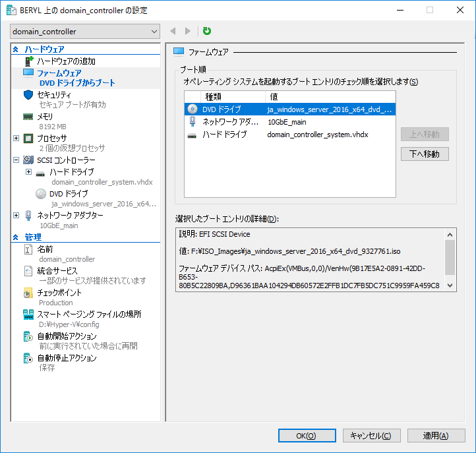Click the メモリ RAM chip icon
The image size is (476, 453).
pyautogui.click(x=28, y=117)
